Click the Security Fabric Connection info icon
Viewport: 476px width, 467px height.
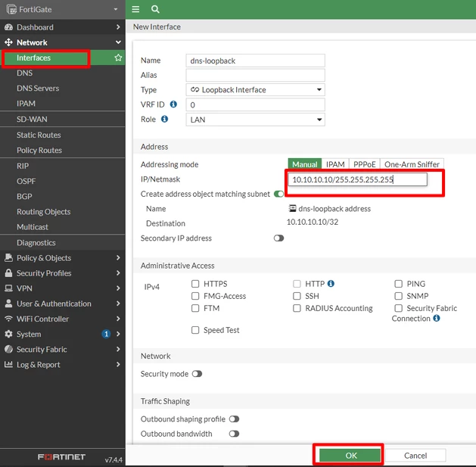coord(436,318)
